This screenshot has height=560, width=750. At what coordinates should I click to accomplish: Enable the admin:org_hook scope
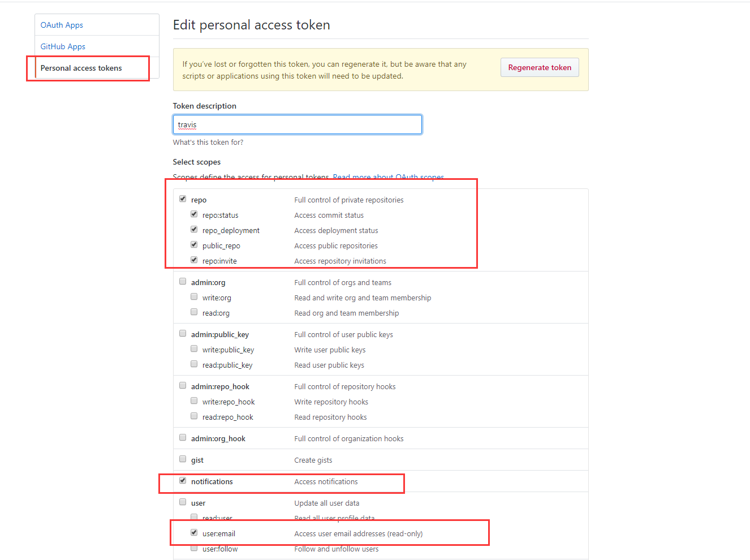tap(183, 437)
